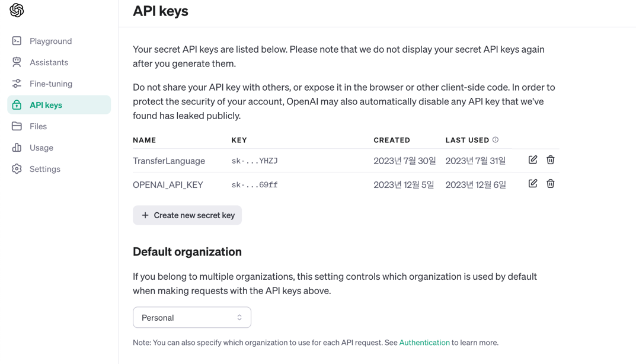This screenshot has width=636, height=364.
Task: Click the CREATED column header
Action: click(x=392, y=140)
